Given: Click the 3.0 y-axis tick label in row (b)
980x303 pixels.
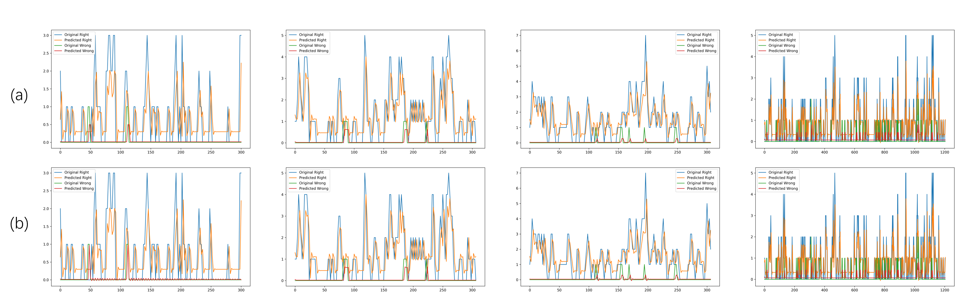Looking at the screenshot, I should [46, 173].
